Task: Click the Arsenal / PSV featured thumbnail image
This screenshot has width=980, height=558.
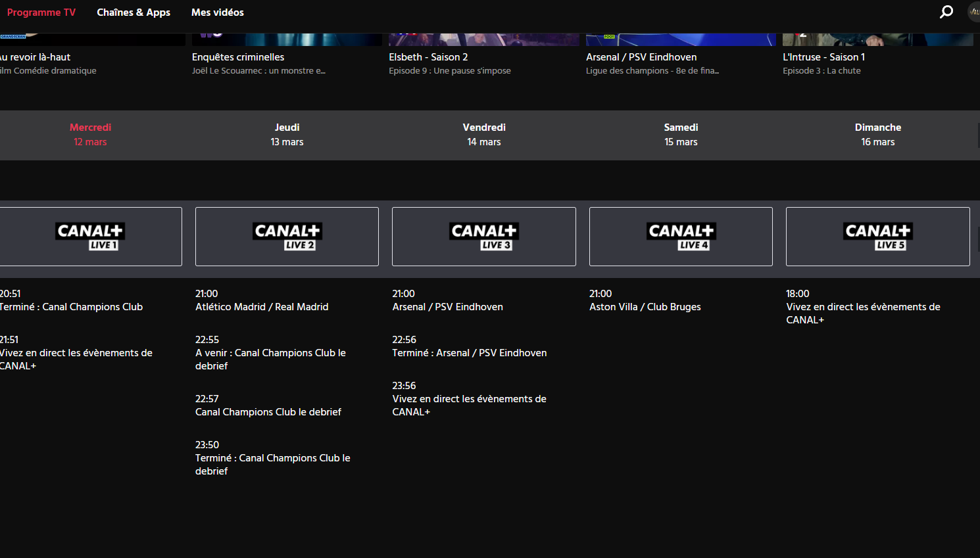Action: tap(681, 39)
